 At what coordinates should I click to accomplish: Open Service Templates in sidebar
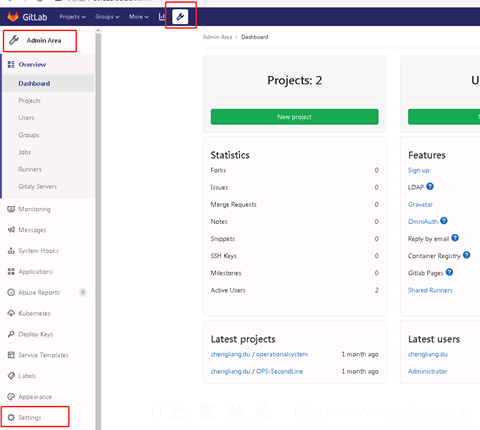point(43,355)
